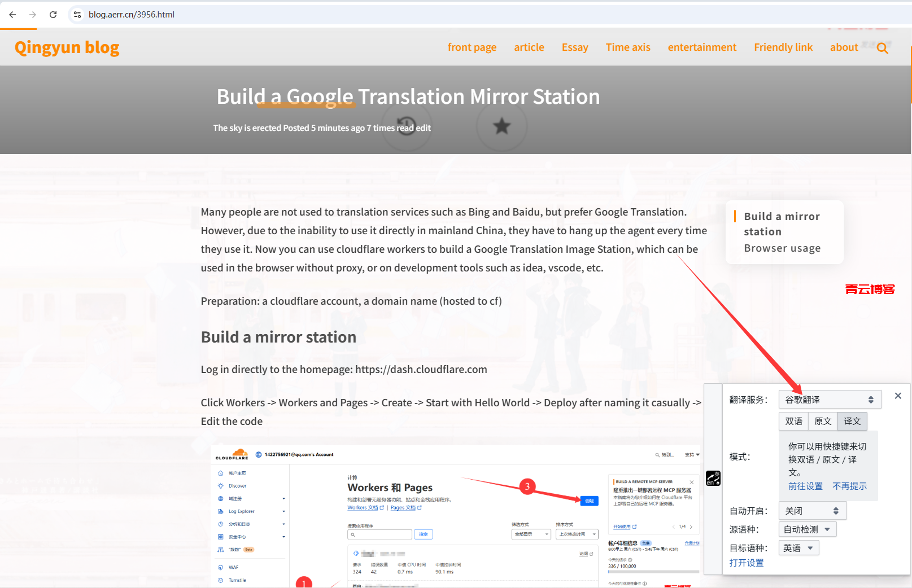Click the 自动开启: label
The image size is (912, 588).
748,511
